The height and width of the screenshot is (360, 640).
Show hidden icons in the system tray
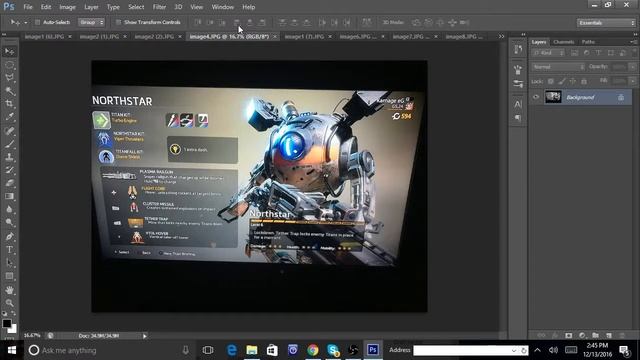[538, 350]
